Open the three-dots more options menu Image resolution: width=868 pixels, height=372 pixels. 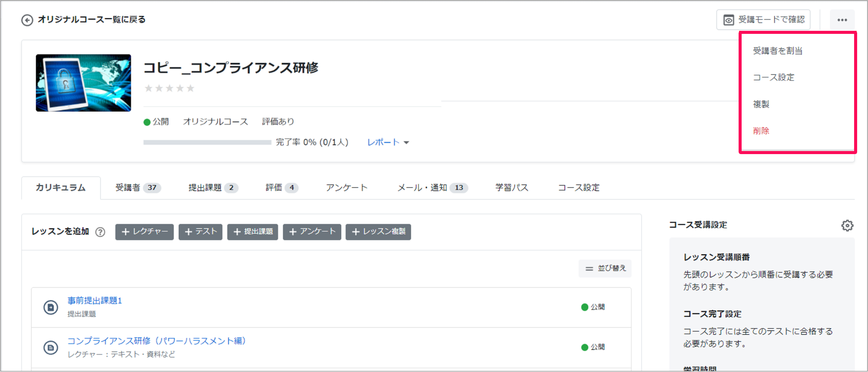tap(842, 20)
